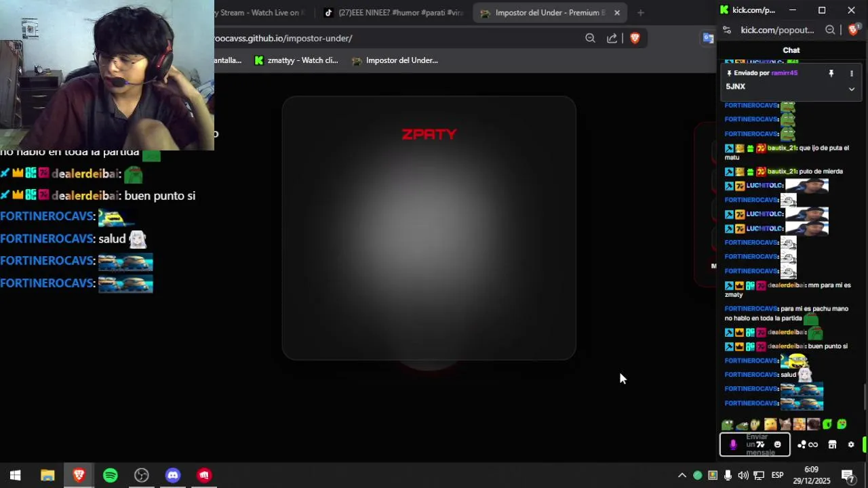Open File Explorer from taskbar
Image resolution: width=868 pixels, height=488 pixels.
[x=47, y=475]
